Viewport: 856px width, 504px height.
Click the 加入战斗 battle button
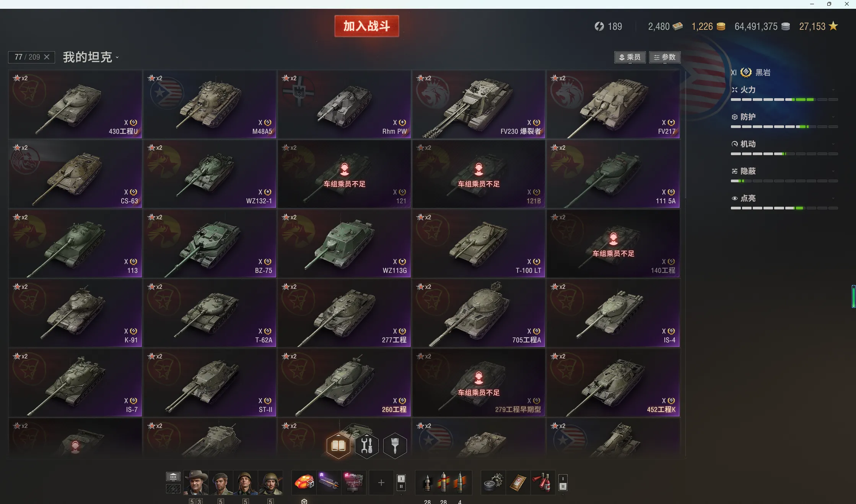[366, 26]
